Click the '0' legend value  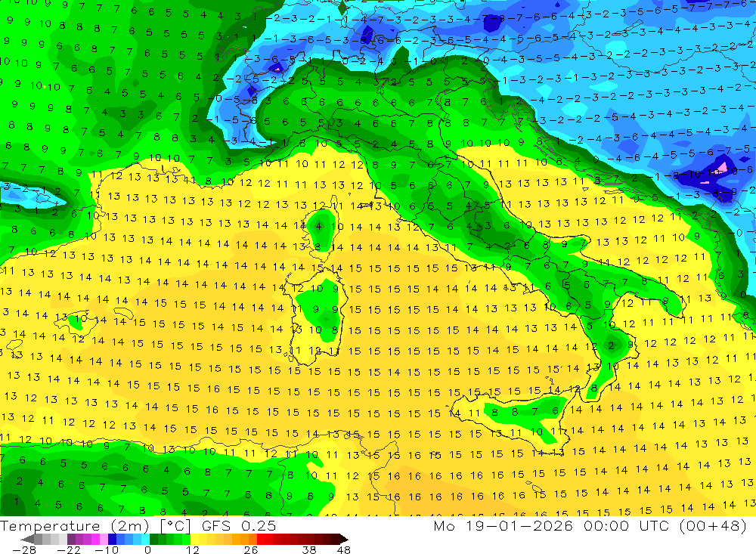click(147, 549)
